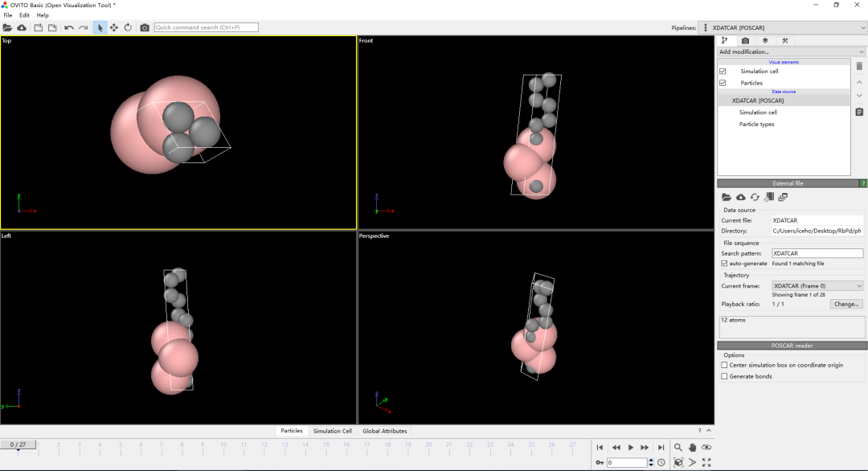Image resolution: width=868 pixels, height=471 pixels.
Task: Switch to the Rendering tab with the camera icon
Action: (745, 40)
